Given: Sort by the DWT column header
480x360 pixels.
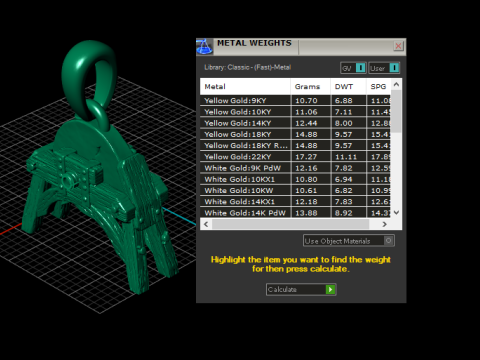Looking at the screenshot, I should [x=348, y=87].
